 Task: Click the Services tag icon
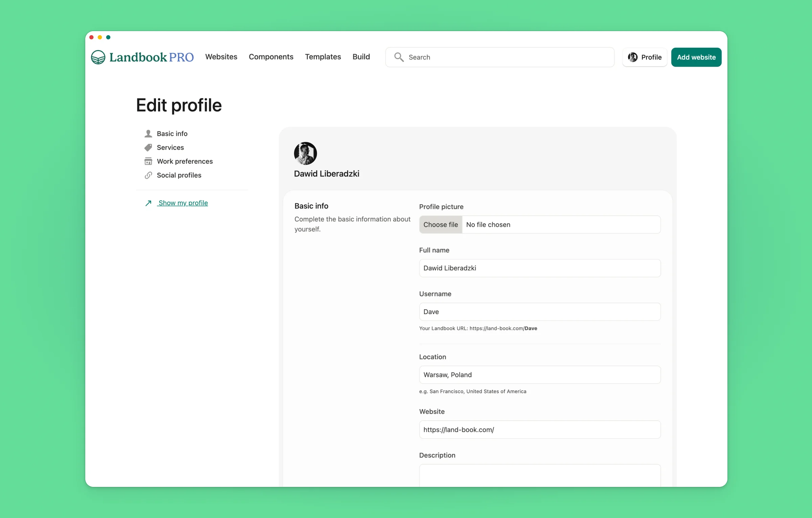tap(148, 147)
